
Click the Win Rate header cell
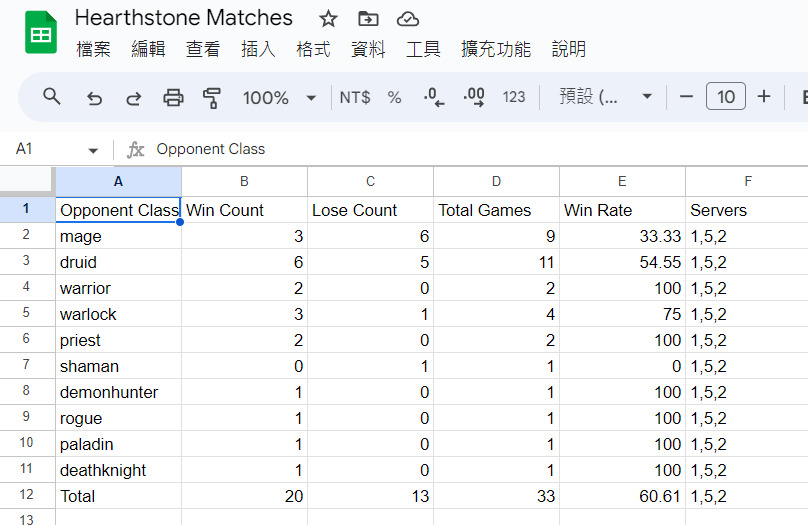pos(622,210)
